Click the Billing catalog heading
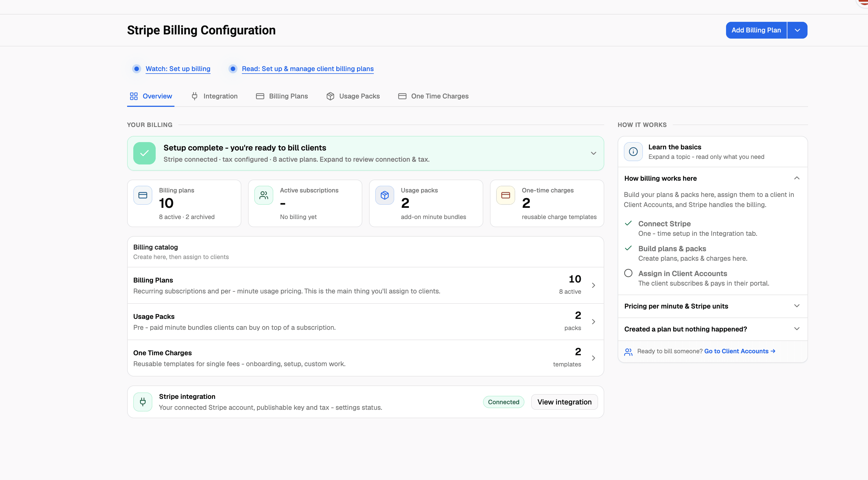 point(155,247)
